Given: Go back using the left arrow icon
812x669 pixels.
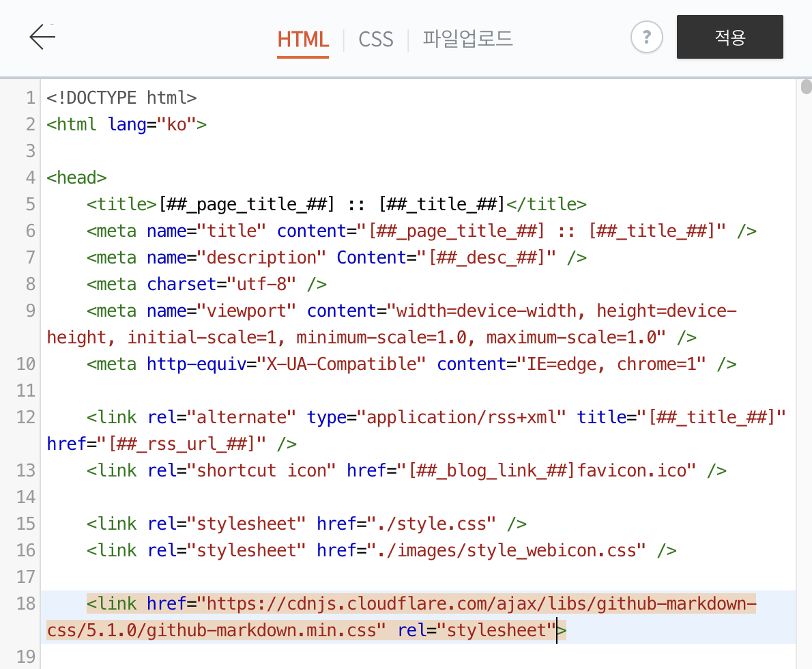Looking at the screenshot, I should pos(42,38).
